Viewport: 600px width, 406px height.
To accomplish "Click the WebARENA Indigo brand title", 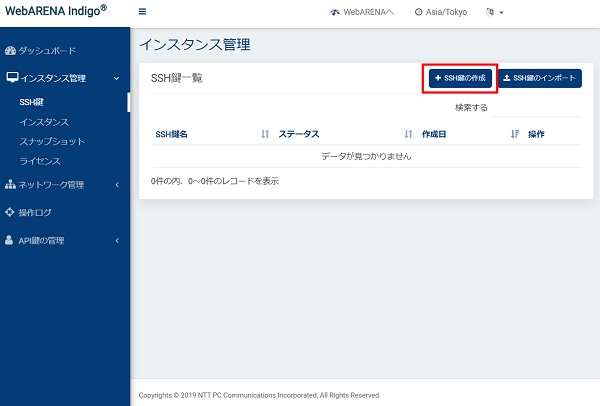I will click(x=56, y=10).
